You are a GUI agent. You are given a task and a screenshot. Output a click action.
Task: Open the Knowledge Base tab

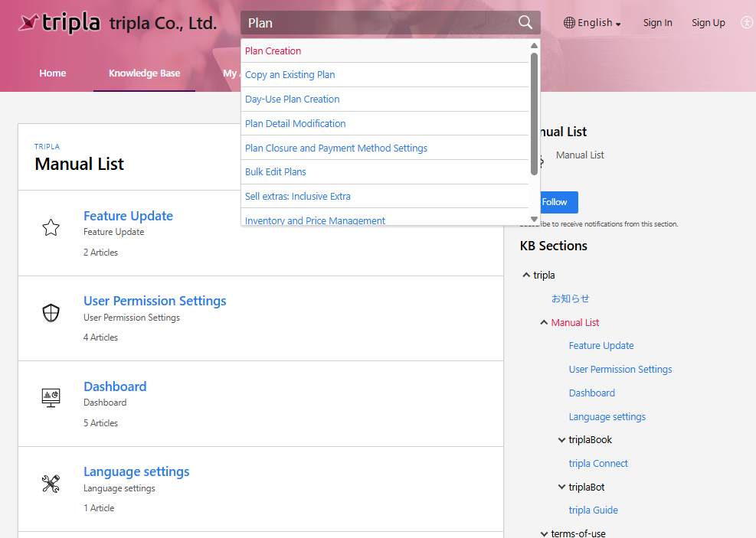[144, 73]
